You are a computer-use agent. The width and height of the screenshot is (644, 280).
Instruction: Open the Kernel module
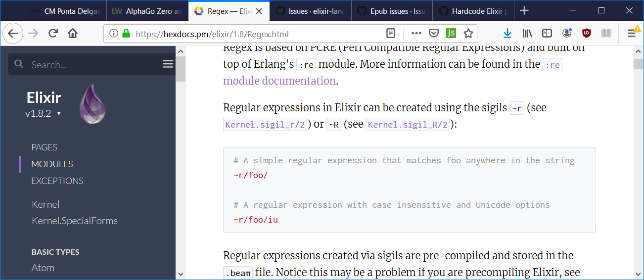46,204
